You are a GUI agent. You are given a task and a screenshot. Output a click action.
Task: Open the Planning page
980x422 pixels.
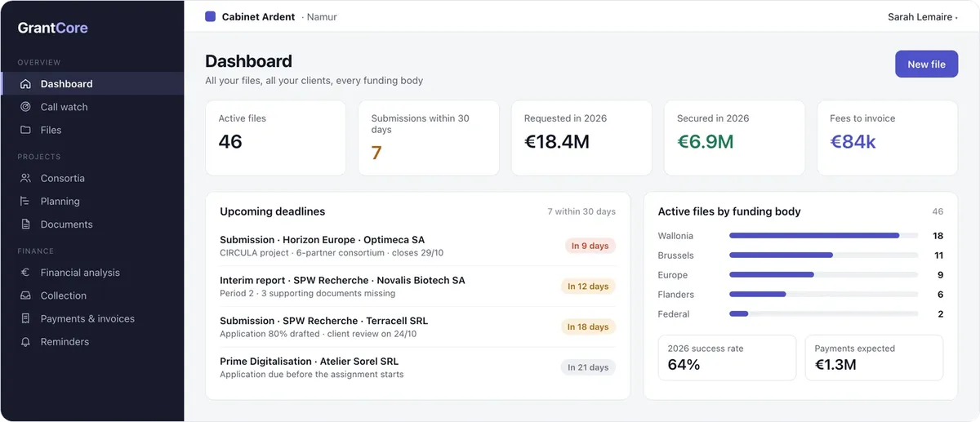pos(92,201)
